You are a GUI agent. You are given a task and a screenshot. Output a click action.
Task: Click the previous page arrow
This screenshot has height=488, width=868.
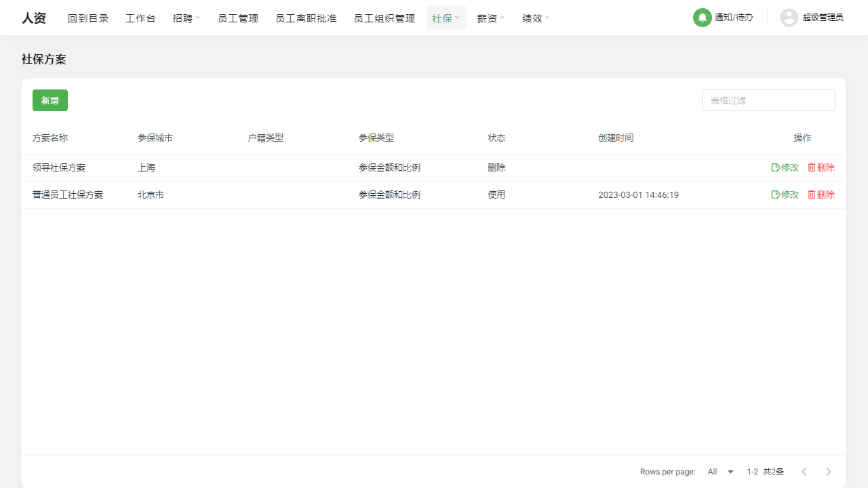coord(804,471)
